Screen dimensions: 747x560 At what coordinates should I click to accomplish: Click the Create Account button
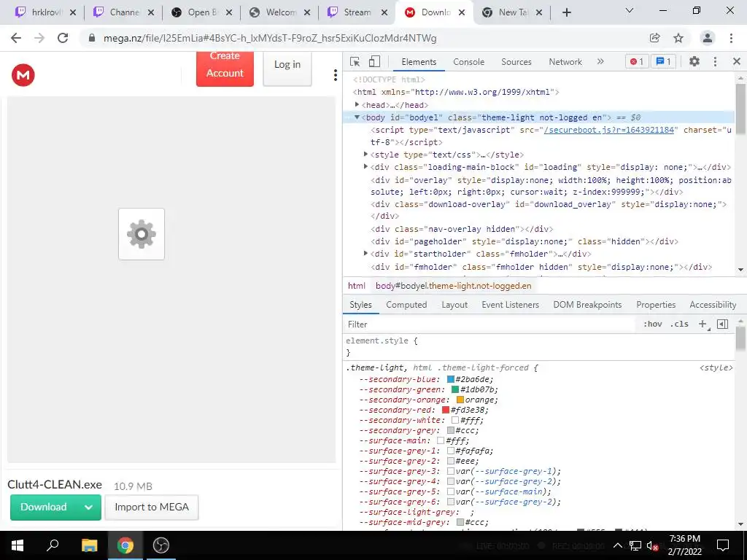point(225,68)
